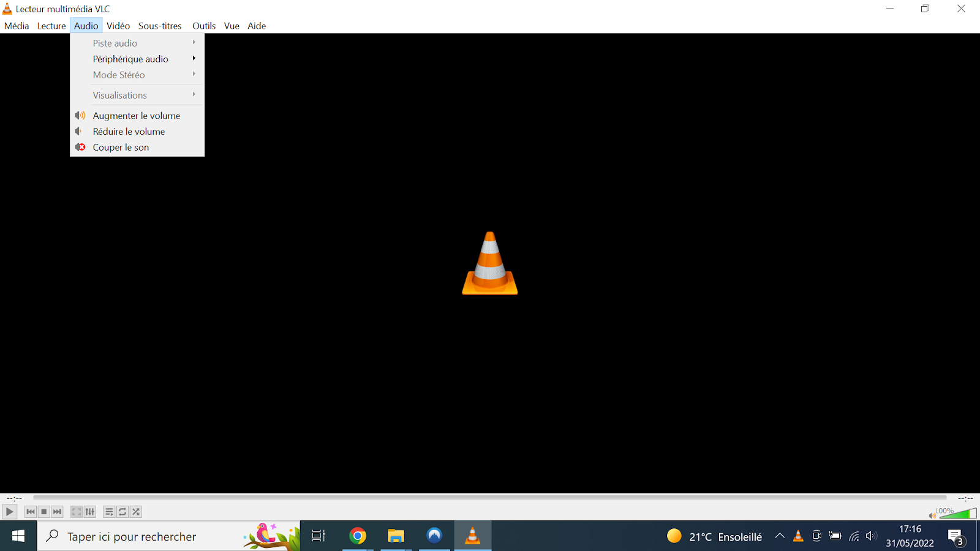Click the taskbar search field
980x551 pixels.
point(168,536)
